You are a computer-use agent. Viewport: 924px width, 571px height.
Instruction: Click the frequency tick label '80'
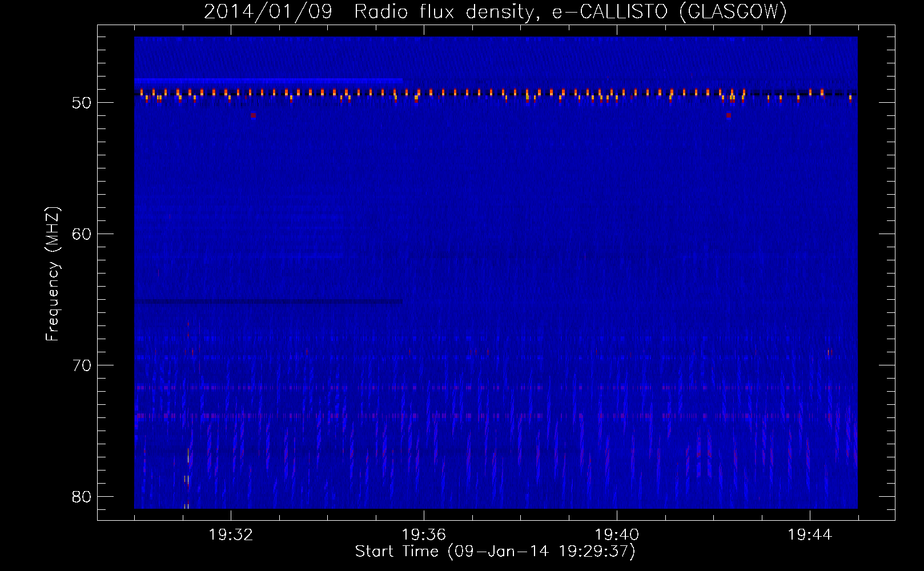click(82, 497)
